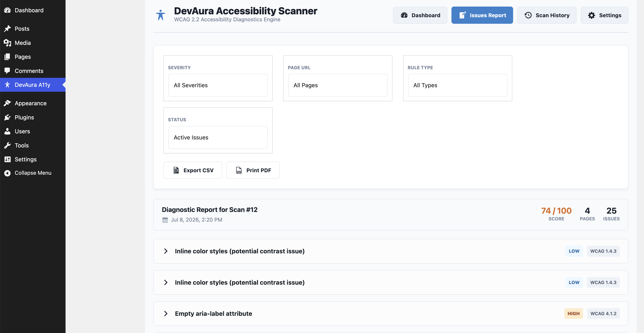Image resolution: width=644 pixels, height=333 pixels.
Task: Click the Plugins plug icon
Action: [x=8, y=117]
